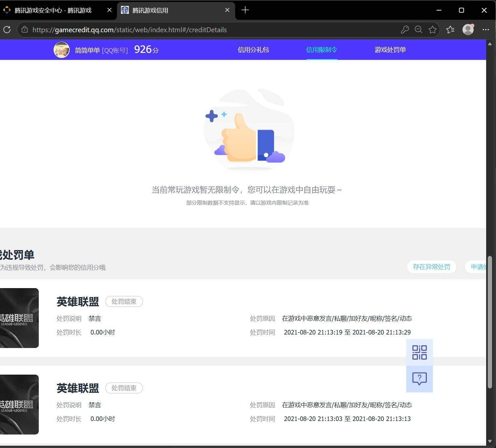This screenshot has height=448, width=496.
Task: Click the first 英雄联盟 game thumbnail
Action: [19, 318]
